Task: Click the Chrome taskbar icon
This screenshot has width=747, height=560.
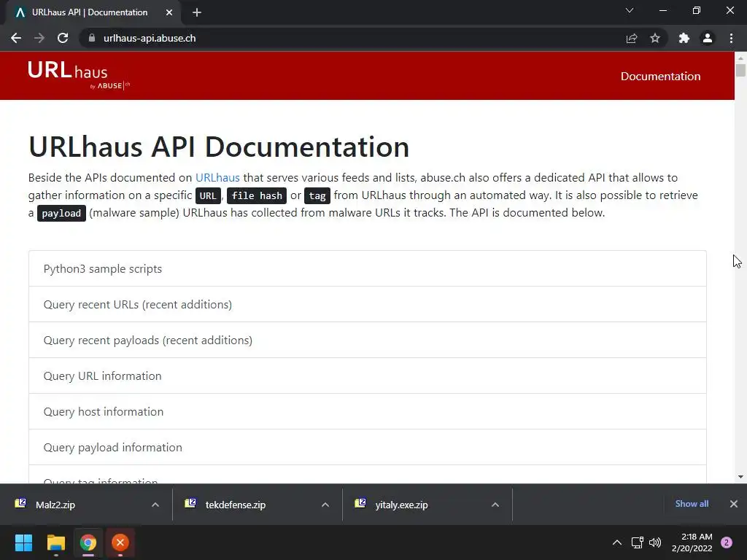Action: coord(88,542)
